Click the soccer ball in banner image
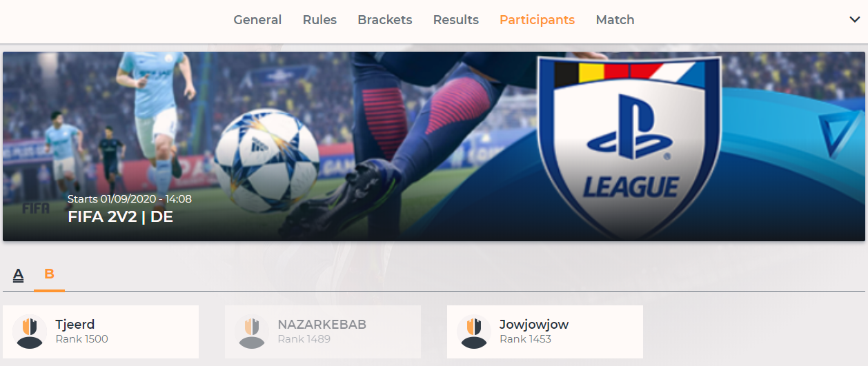868x366 pixels. click(266, 159)
